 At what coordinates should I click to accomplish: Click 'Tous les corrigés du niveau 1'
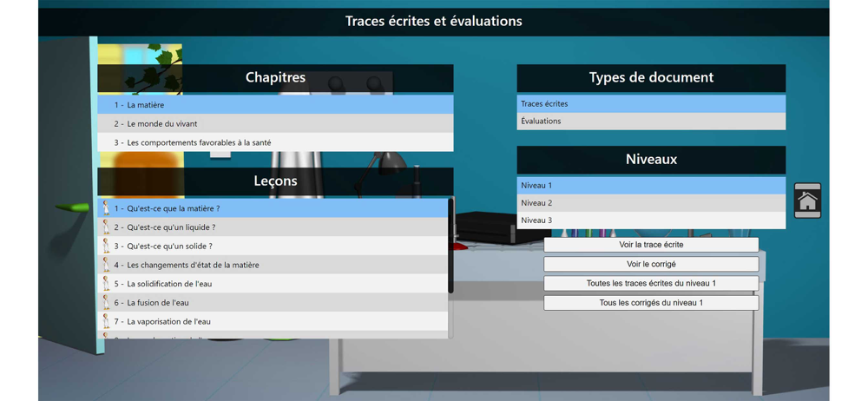[651, 303]
